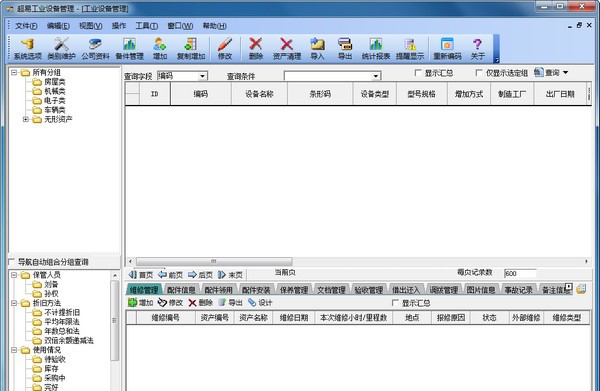This screenshot has width=600, height=391.
Task: Click 重新编码 toolbar icon
Action: click(447, 49)
